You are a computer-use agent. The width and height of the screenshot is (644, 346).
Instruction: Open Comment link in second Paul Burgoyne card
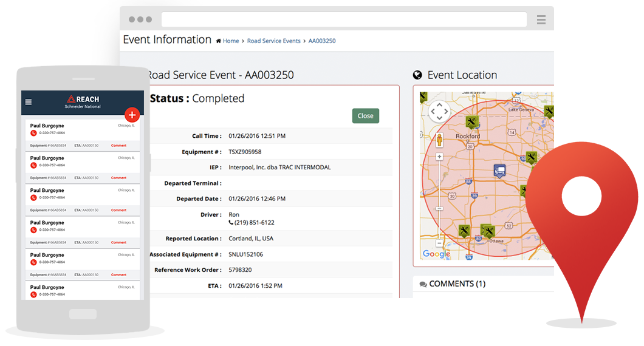pyautogui.click(x=118, y=178)
